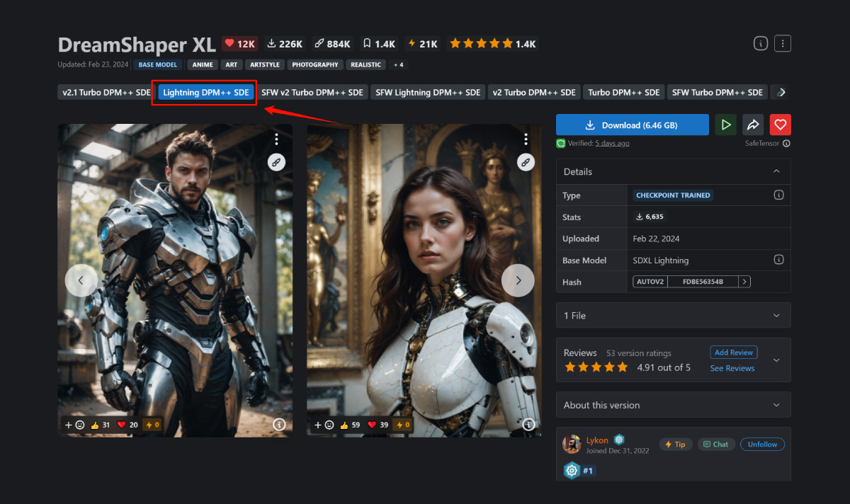Click the PHOTOGRAPHY tag
The image size is (850, 504).
pos(315,64)
